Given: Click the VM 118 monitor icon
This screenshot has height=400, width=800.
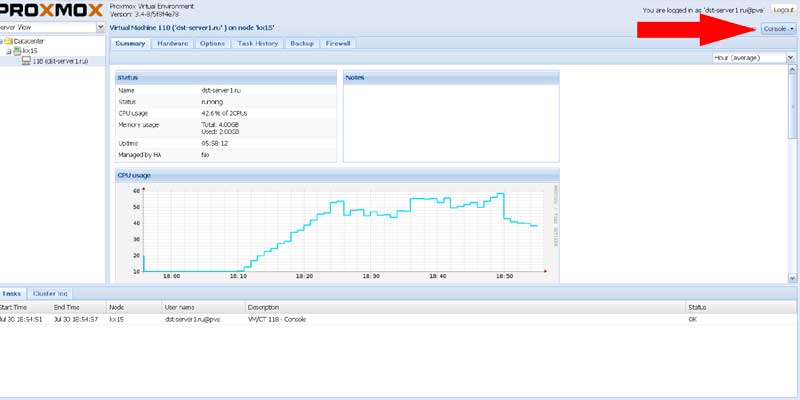Looking at the screenshot, I should pyautogui.click(x=26, y=61).
